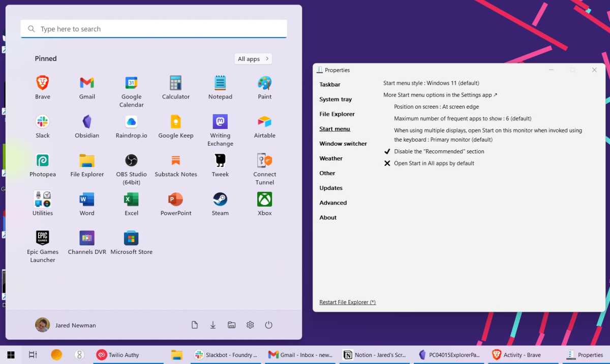Viewport: 610px width, 364px height.
Task: Open Substack Notes pinned app
Action: coord(176,165)
